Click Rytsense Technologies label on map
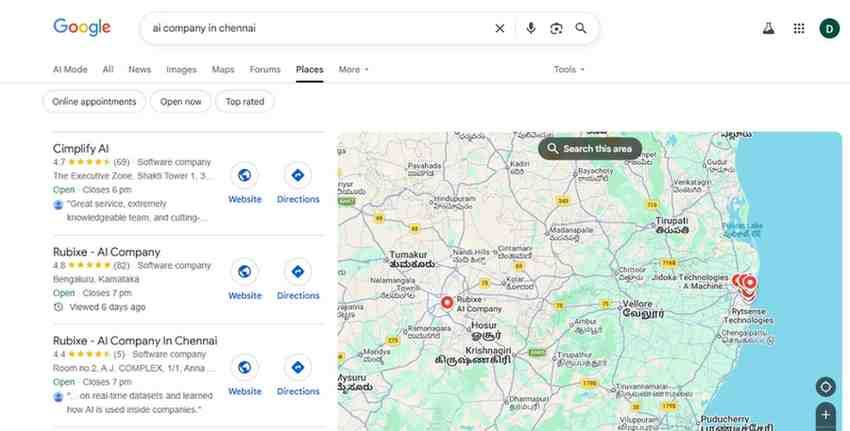 [x=748, y=316]
